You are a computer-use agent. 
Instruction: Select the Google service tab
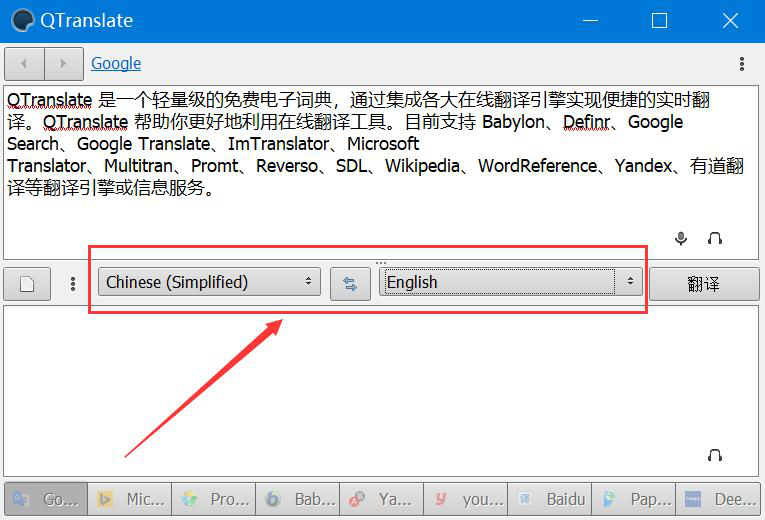pos(46,499)
